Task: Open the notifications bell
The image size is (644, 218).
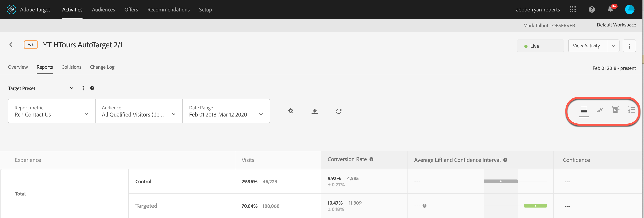Action: tap(610, 9)
